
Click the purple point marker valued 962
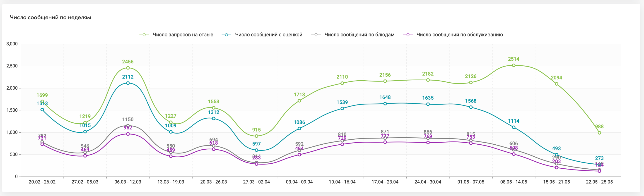pyautogui.click(x=128, y=134)
